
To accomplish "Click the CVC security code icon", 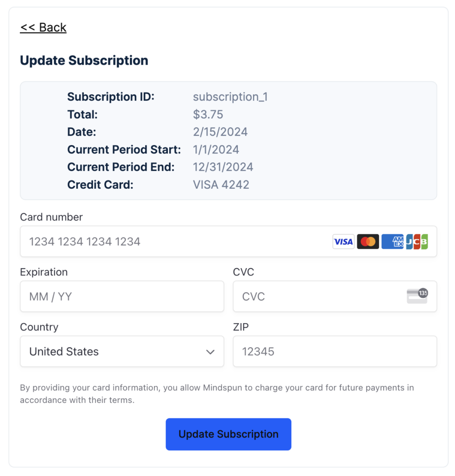I will 417,296.
